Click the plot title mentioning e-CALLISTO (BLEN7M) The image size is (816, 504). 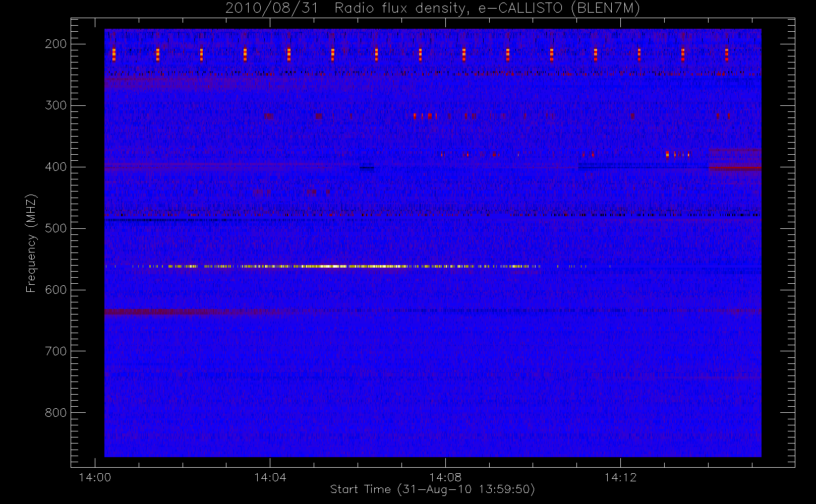[433, 9]
